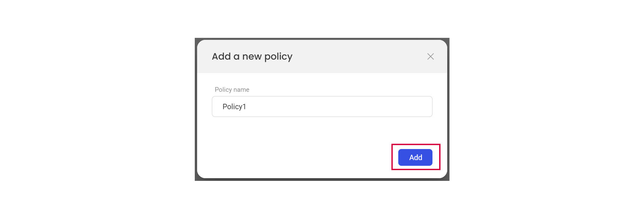Cancel policy creation via the X icon

click(x=430, y=57)
